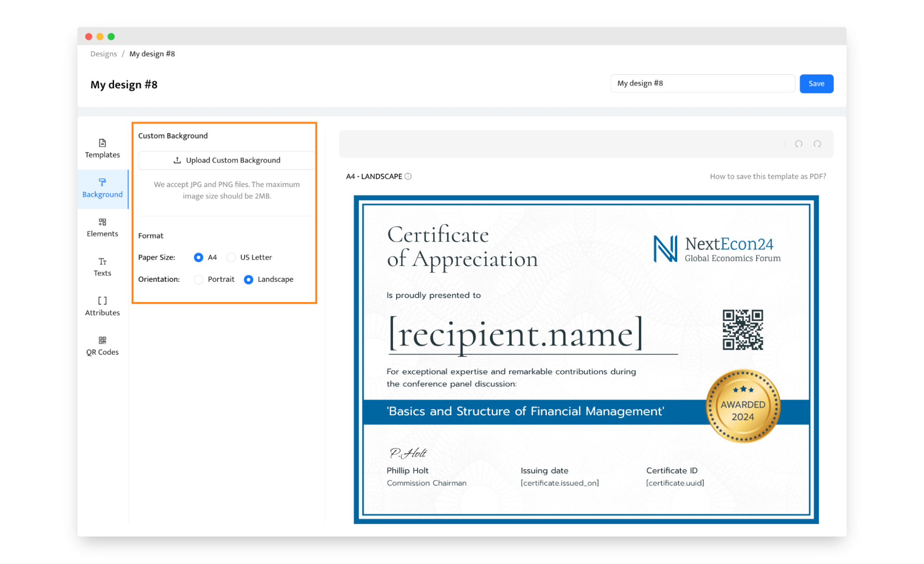The image size is (924, 564).
Task: Save the design
Action: pyautogui.click(x=816, y=84)
